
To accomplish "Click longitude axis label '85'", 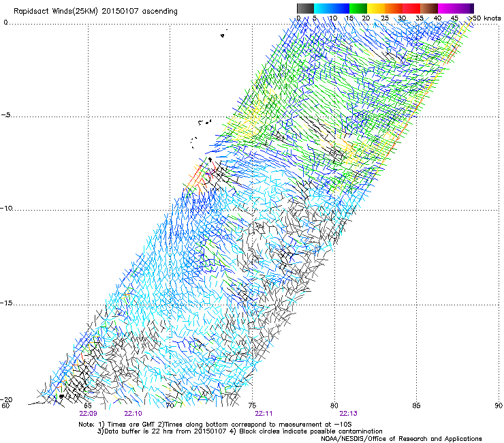I will 416,406.
